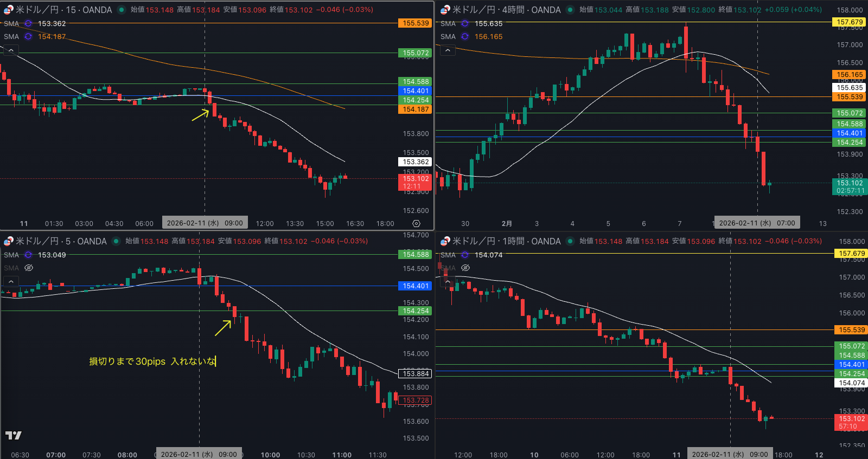
Task: Click the TradingView logo in bottom-left chart
Action: pyautogui.click(x=14, y=435)
